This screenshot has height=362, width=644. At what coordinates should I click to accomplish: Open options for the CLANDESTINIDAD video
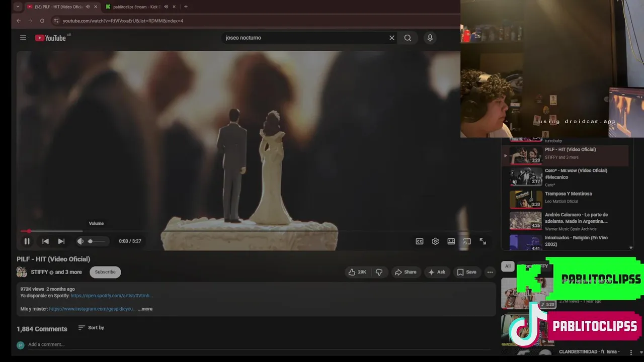click(x=631, y=352)
